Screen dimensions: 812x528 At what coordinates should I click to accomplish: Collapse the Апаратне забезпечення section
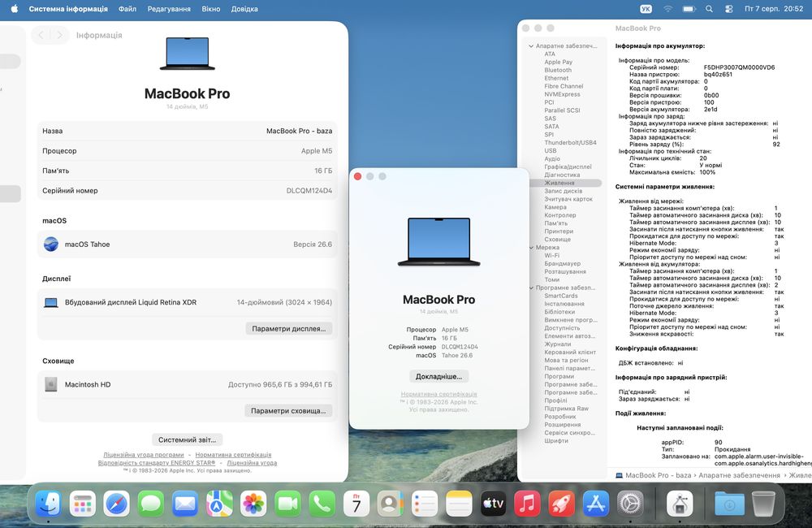click(x=531, y=46)
